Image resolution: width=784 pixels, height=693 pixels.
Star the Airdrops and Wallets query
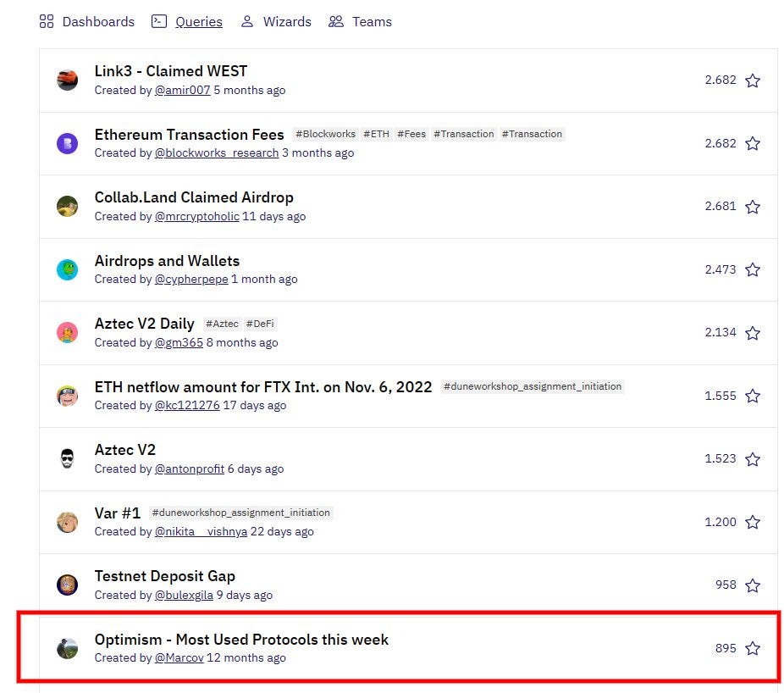pyautogui.click(x=753, y=269)
